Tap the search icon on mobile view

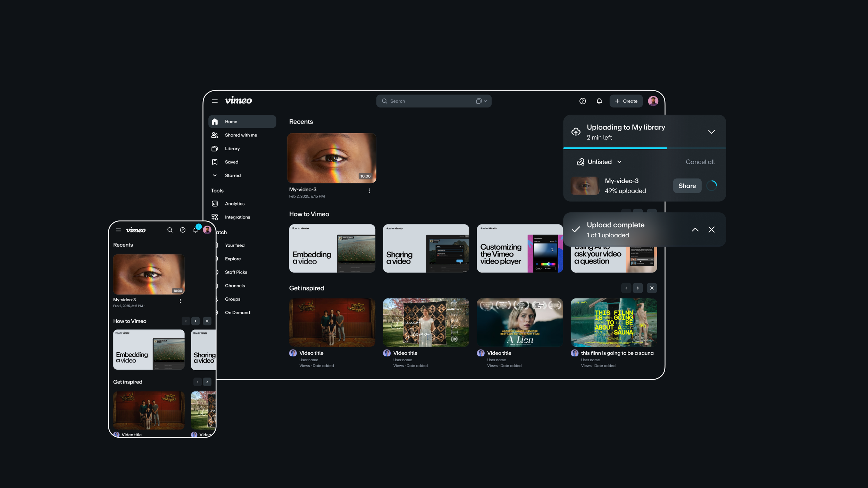point(170,230)
